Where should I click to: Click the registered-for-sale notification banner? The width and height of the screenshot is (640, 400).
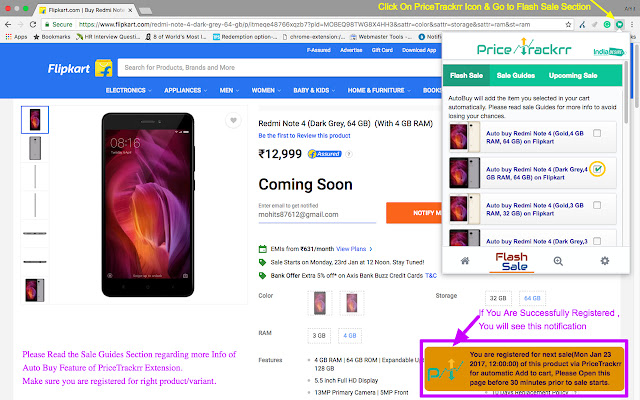pos(524,369)
